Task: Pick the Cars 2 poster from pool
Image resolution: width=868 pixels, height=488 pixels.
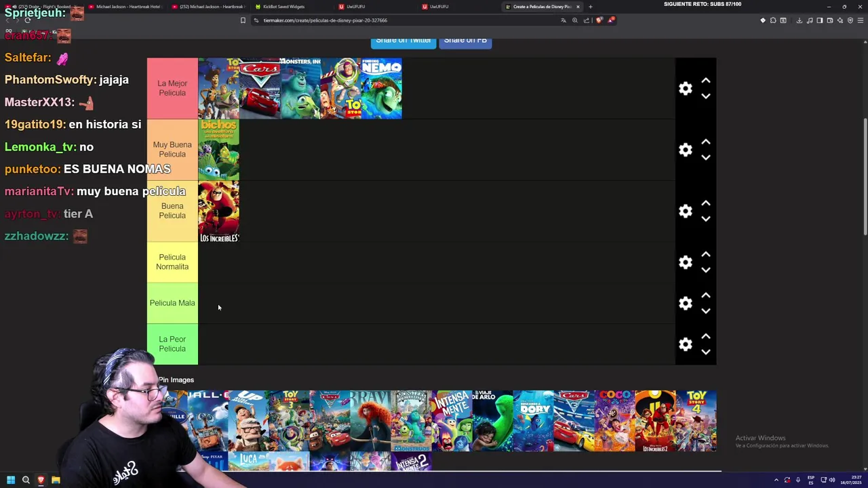Action: pos(330,421)
